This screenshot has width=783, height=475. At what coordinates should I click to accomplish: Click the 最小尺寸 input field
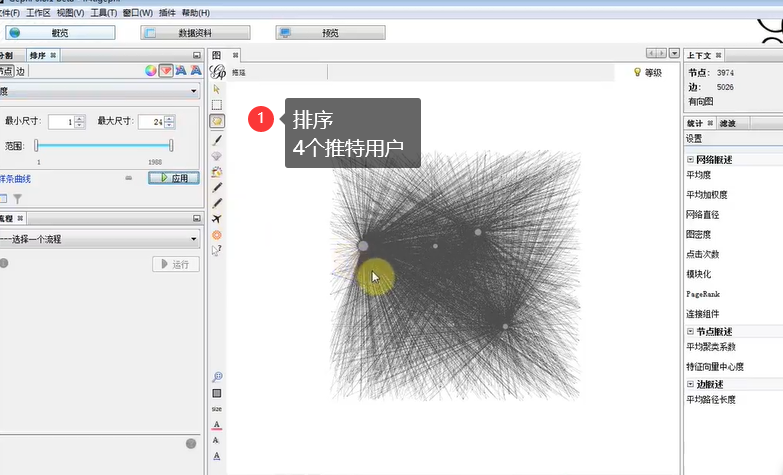click(61, 121)
